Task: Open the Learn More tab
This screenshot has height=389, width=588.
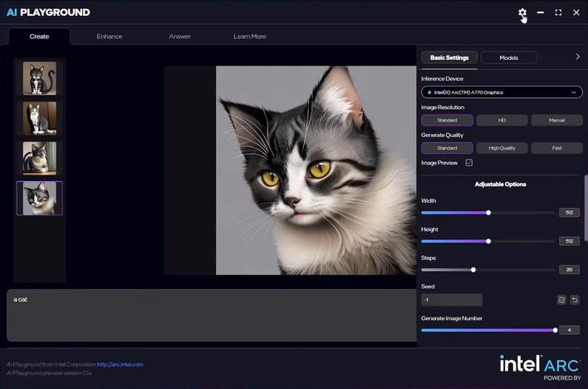Action: [250, 37]
